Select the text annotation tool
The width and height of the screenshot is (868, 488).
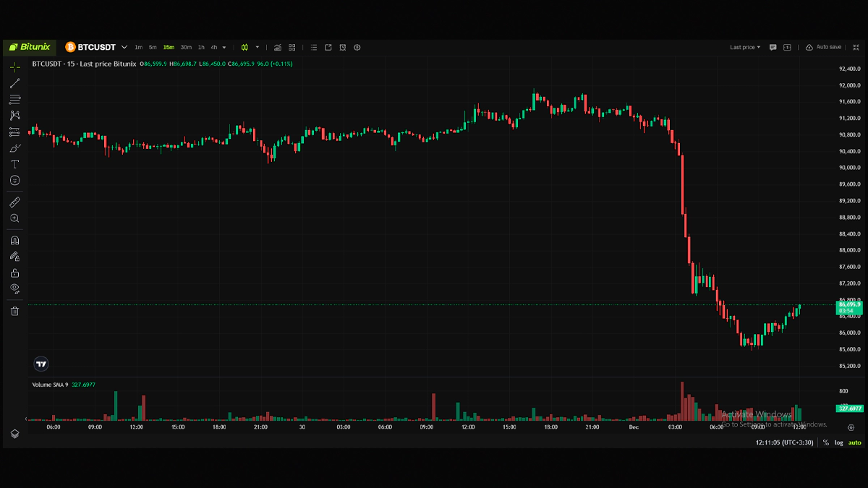[14, 164]
